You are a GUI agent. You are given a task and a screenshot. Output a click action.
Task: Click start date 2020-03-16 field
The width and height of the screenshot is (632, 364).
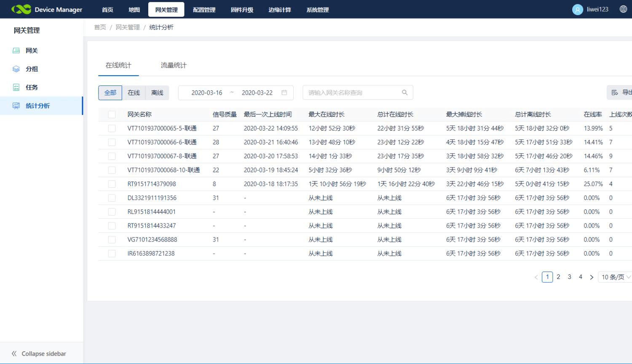click(206, 93)
